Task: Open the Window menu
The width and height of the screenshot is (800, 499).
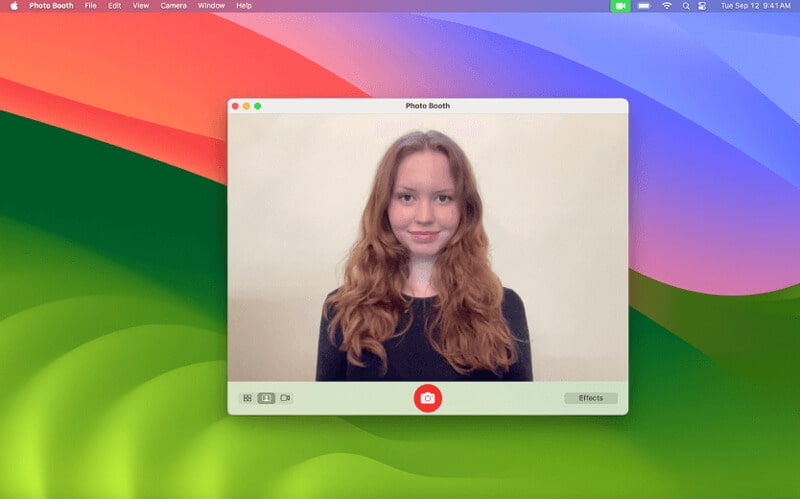Action: click(211, 6)
